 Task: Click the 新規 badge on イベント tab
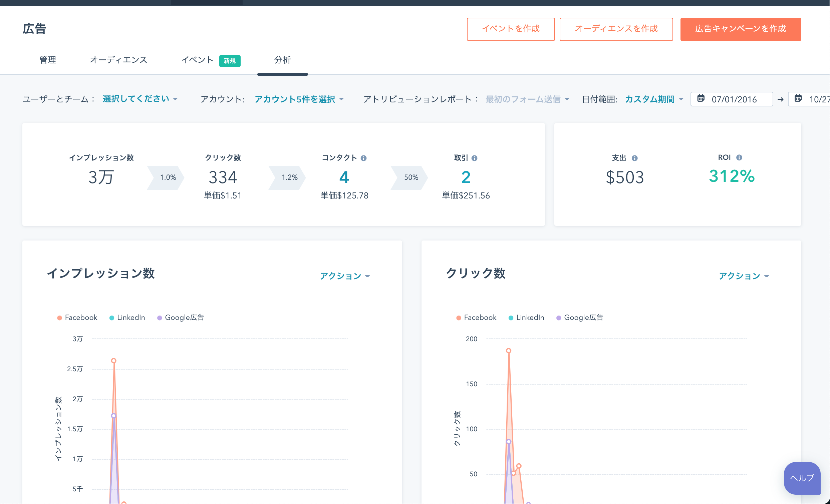[230, 61]
